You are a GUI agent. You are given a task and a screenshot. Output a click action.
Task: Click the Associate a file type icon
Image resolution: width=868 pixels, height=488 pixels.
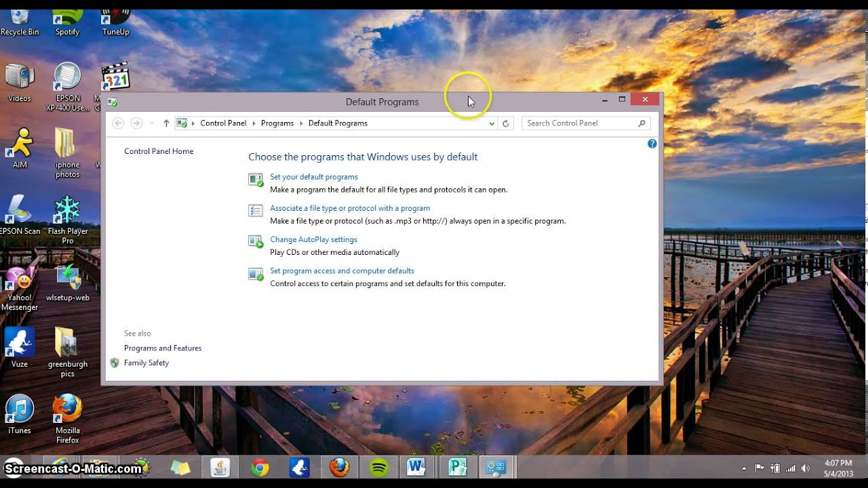pyautogui.click(x=256, y=211)
